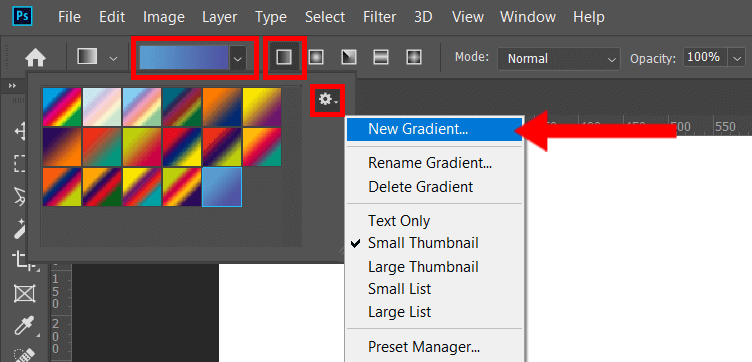Open the Help menu
Screen dimensions: 752x362
[x=588, y=18]
